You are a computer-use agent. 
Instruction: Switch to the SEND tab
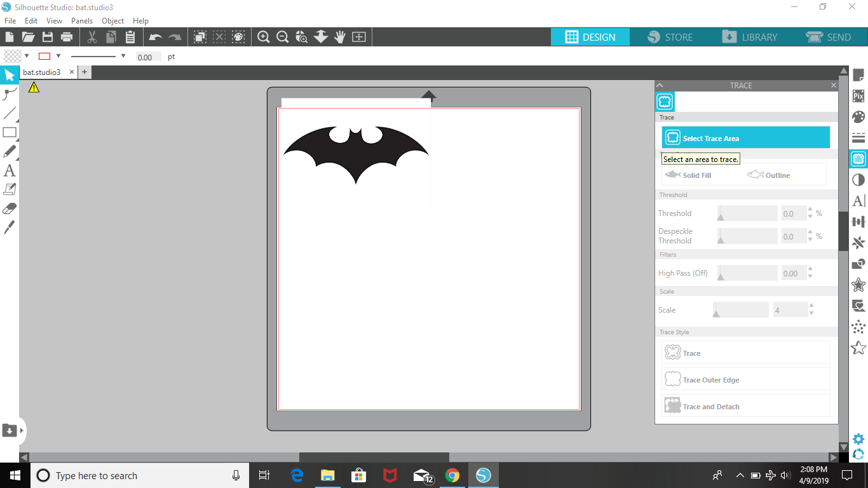(x=829, y=37)
